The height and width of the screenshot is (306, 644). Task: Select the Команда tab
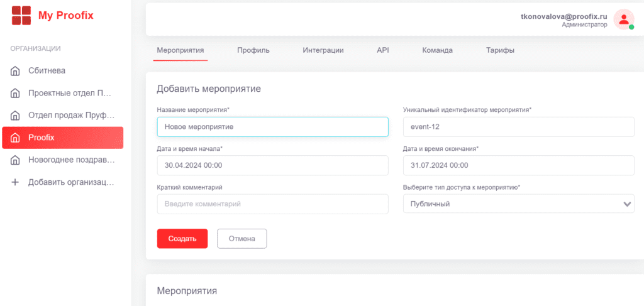437,50
